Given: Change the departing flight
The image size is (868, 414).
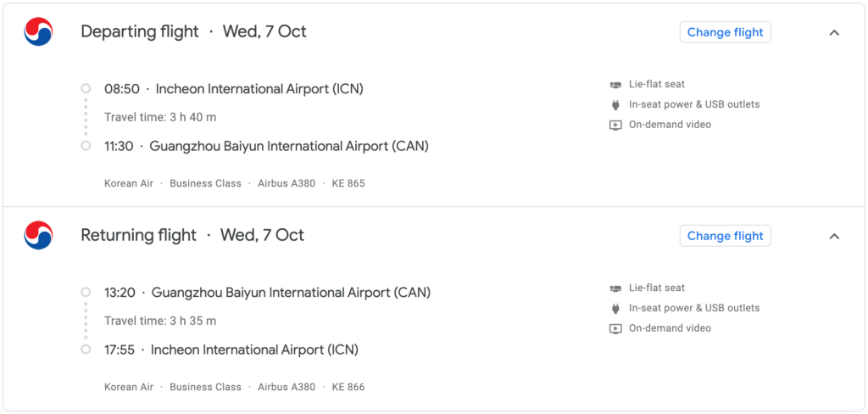Looking at the screenshot, I should click(726, 32).
